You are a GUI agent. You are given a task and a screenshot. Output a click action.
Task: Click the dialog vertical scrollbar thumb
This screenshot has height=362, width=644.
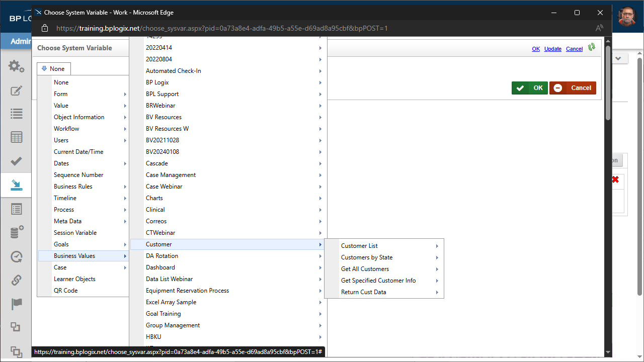pos(608,83)
